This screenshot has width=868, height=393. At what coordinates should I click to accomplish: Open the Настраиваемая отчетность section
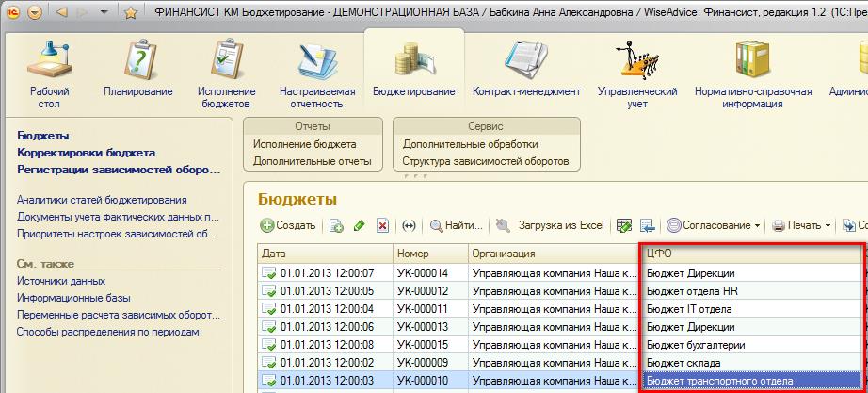point(317,73)
